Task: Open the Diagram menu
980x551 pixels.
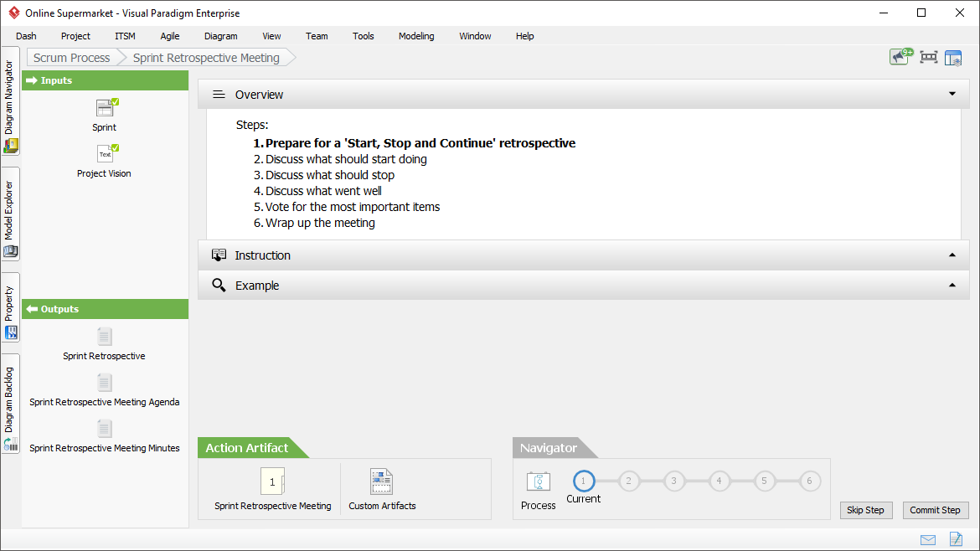Action: 220,36
